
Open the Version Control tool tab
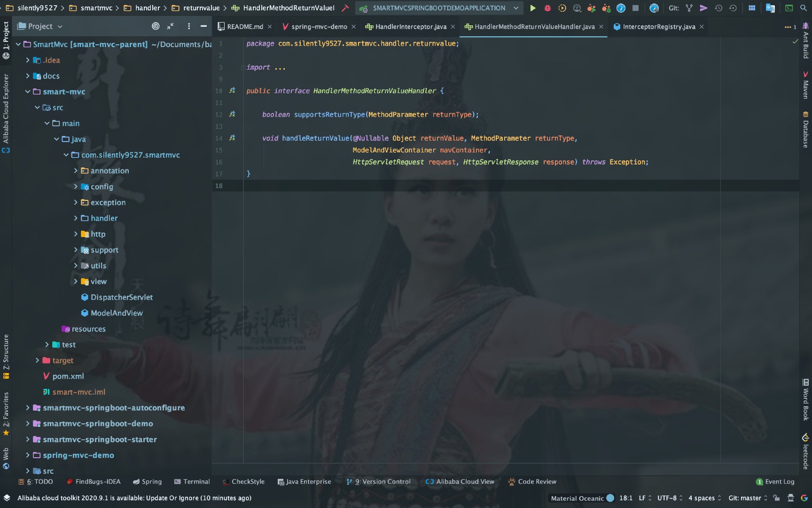tap(378, 482)
